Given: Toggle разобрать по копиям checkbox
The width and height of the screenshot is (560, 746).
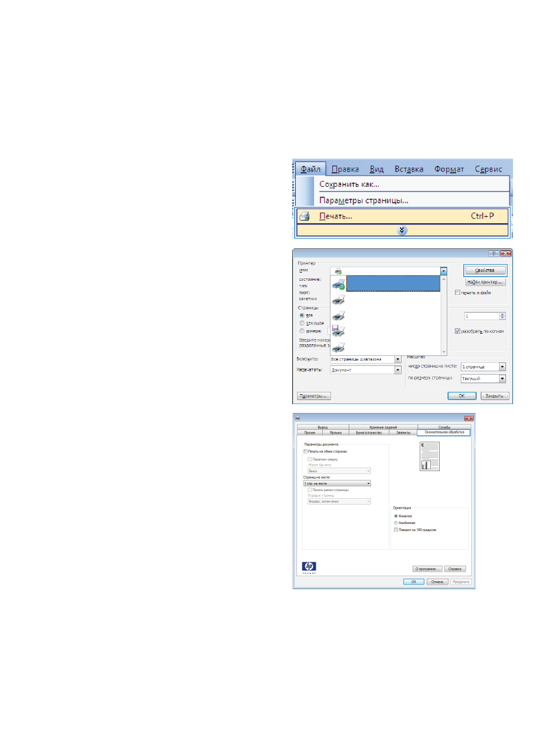Looking at the screenshot, I should point(458,331).
